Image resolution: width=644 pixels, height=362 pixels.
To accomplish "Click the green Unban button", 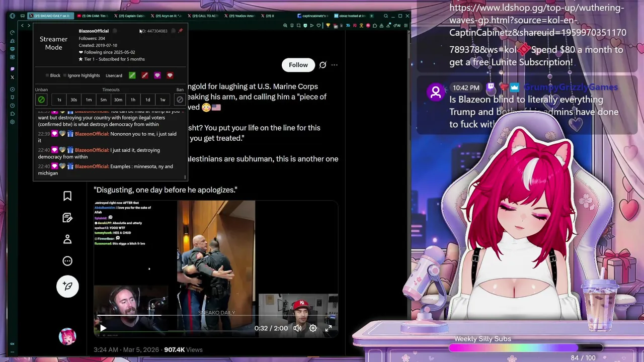I will click(x=41, y=100).
